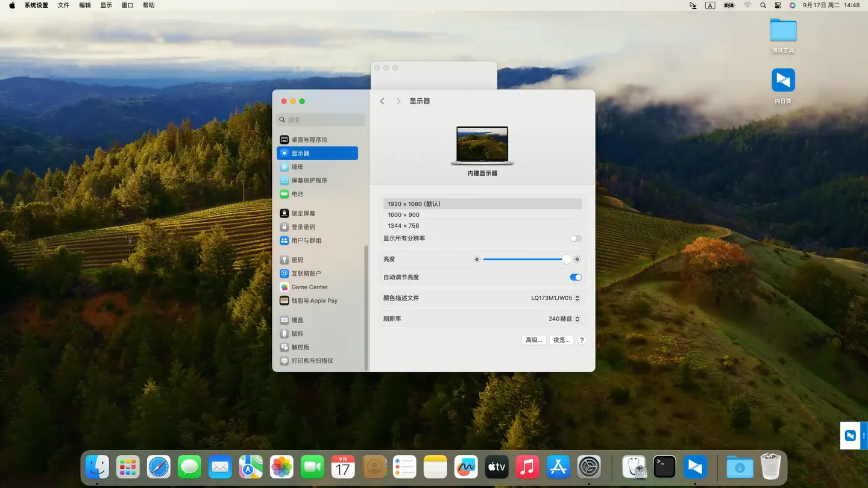Select the 1600 × 900 resolution

point(404,215)
